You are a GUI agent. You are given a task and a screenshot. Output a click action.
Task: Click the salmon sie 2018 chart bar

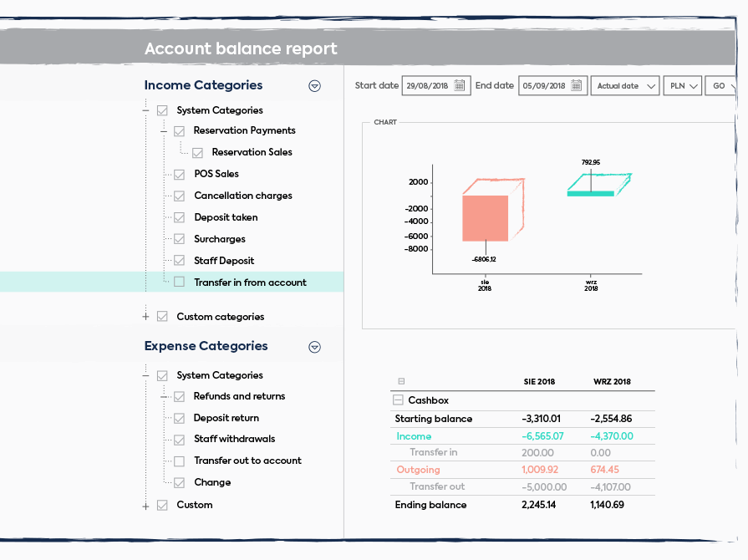[x=486, y=218]
